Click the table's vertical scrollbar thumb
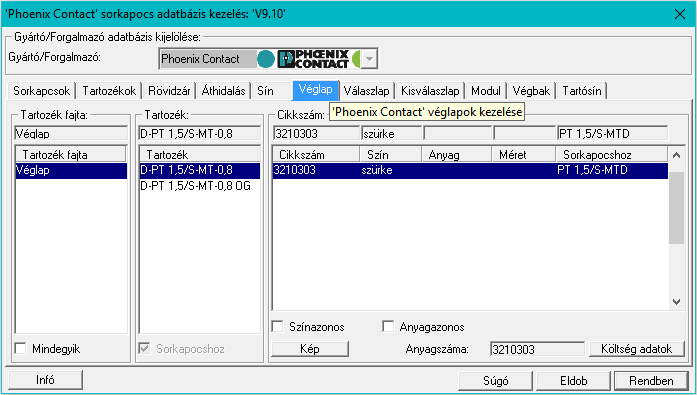 677,208
